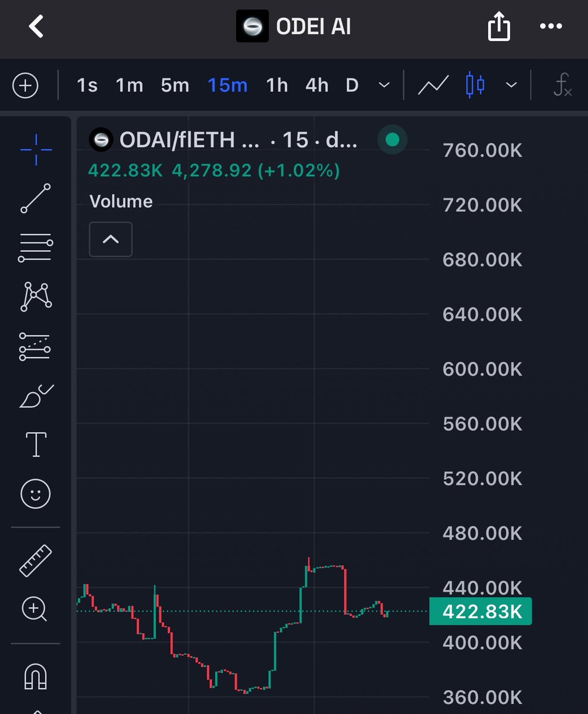The width and height of the screenshot is (588, 714).
Task: Select the XABCD pattern tool
Action: pos(36,296)
